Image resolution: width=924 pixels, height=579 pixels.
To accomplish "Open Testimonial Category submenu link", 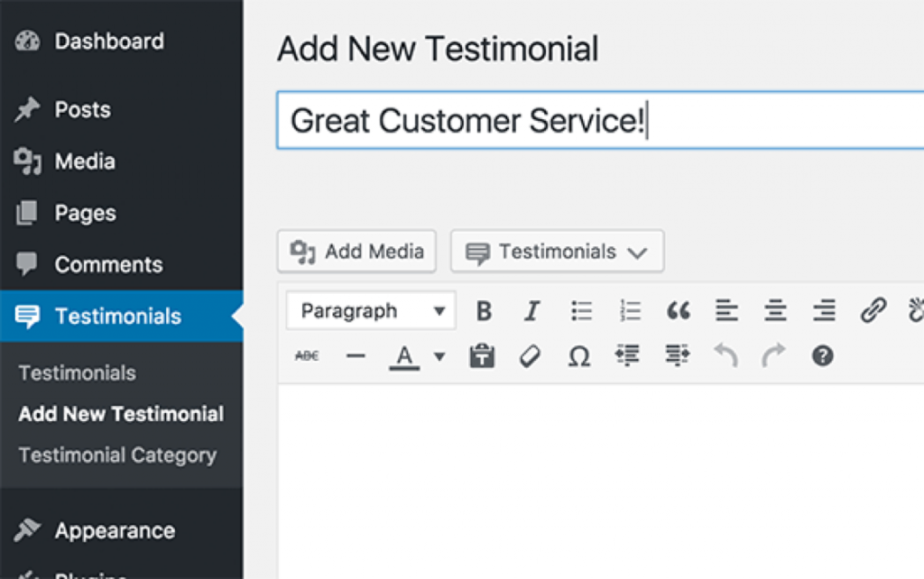I will 118,455.
